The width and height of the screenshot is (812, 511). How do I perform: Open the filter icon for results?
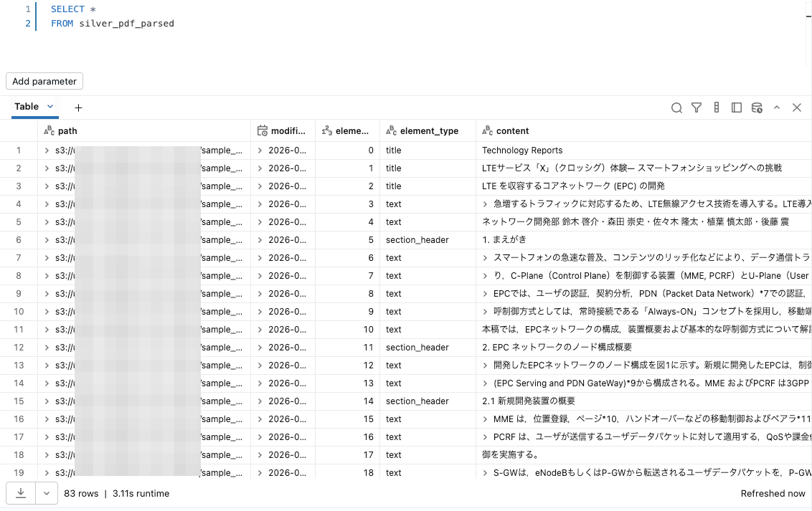(697, 108)
